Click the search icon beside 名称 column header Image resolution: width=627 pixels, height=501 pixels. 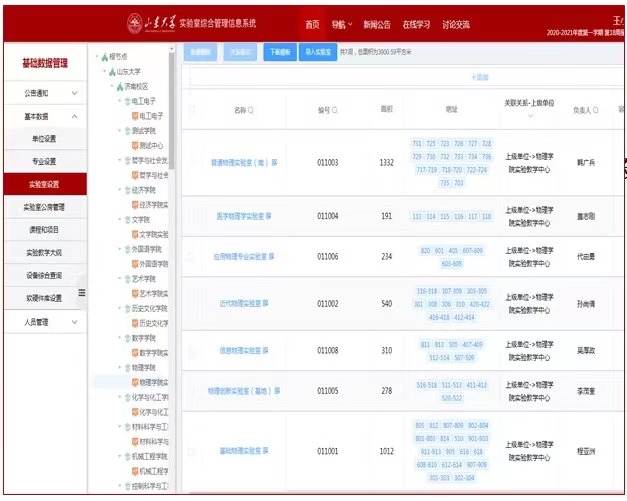(251, 110)
